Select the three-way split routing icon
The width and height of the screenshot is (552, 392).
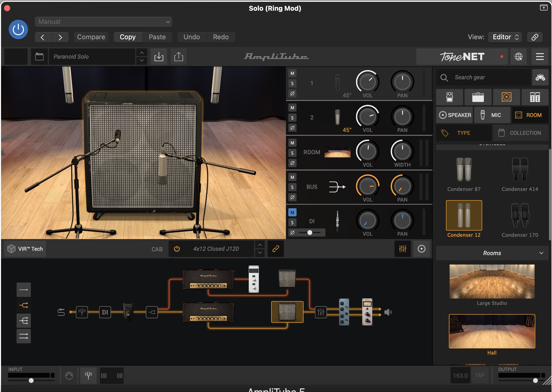point(24,321)
